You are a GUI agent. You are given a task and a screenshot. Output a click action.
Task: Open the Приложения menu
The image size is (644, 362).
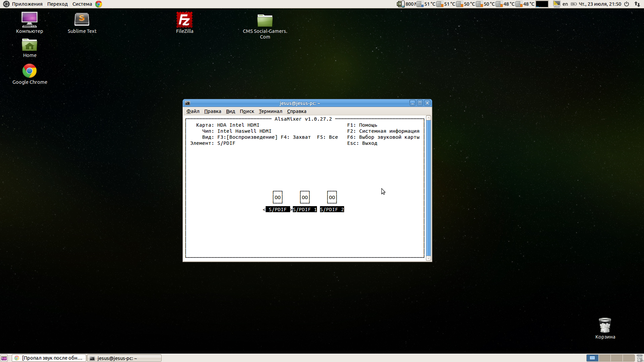[x=27, y=4]
